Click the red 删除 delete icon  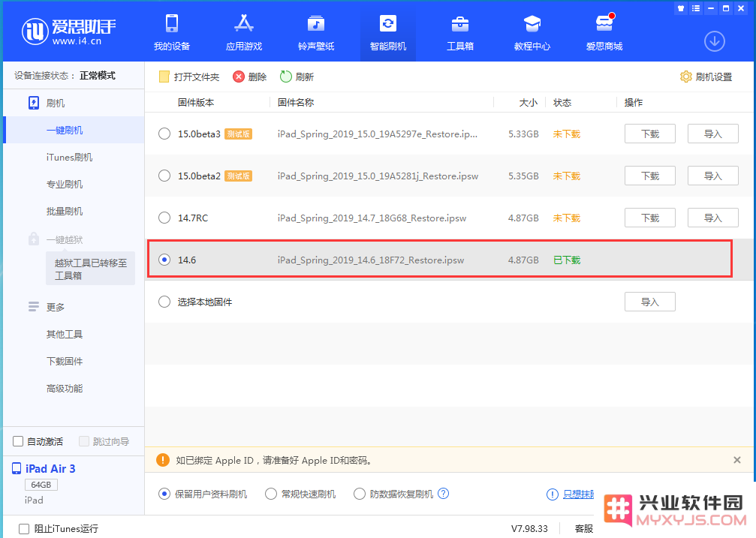239,77
